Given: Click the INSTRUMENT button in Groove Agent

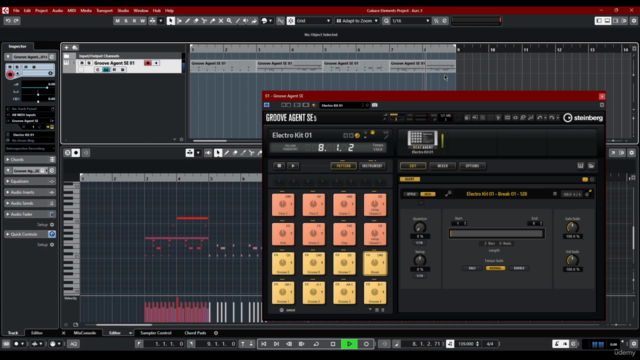Looking at the screenshot, I should tap(372, 166).
